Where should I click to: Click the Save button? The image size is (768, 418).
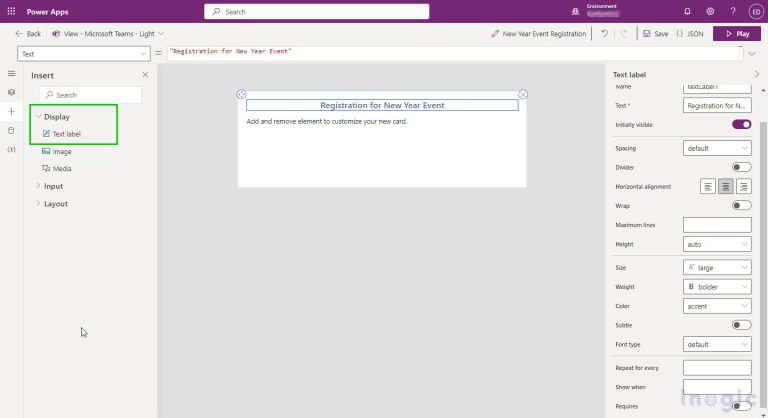click(x=655, y=33)
